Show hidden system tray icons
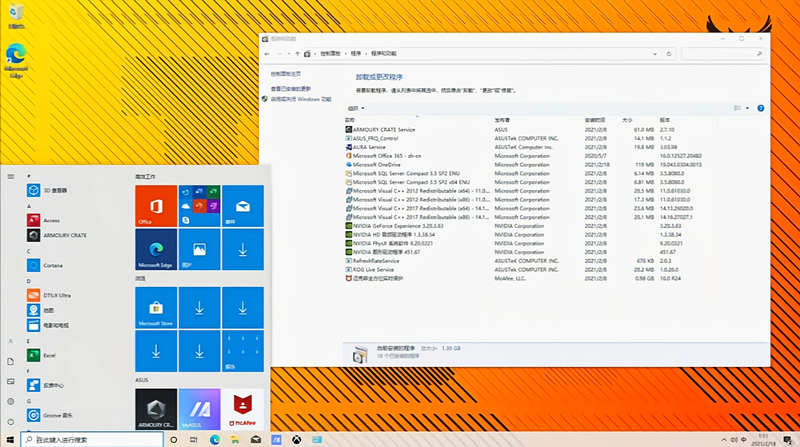This screenshot has height=447, width=800. [723, 439]
